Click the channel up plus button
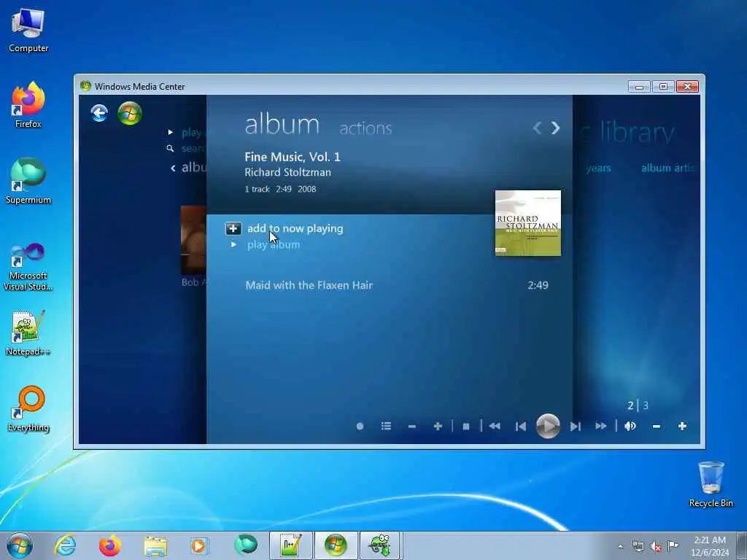Screen dimensions: 747x560 [438, 426]
